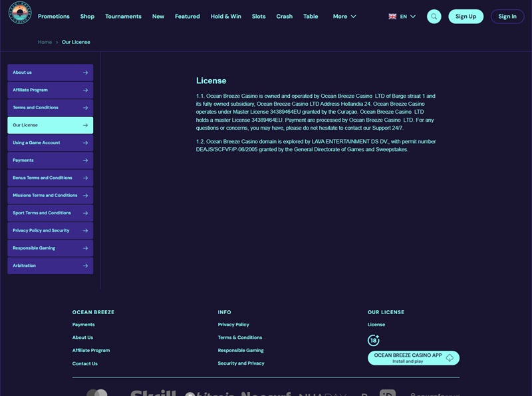Image resolution: width=532 pixels, height=396 pixels.
Task: Click the Ocean Breeze Casino logo
Action: [x=20, y=13]
